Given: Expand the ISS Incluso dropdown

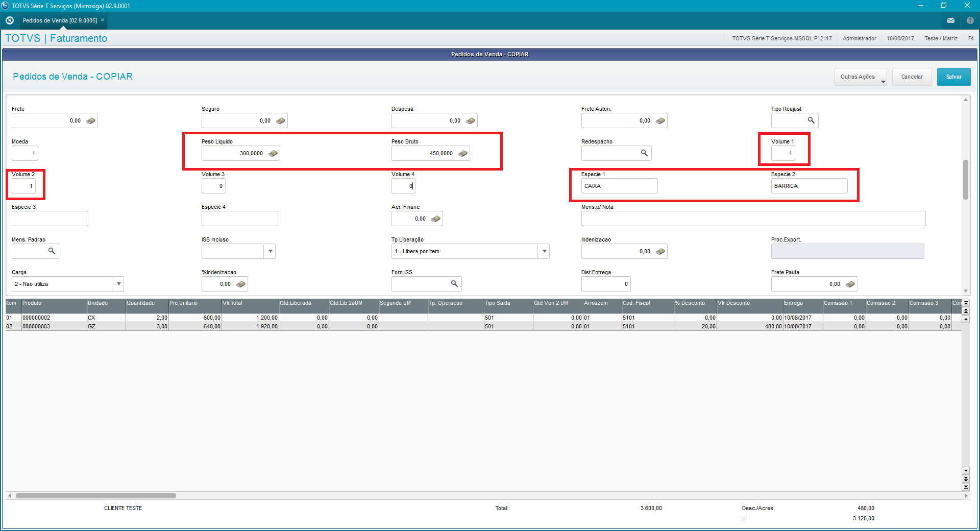Looking at the screenshot, I should (270, 251).
